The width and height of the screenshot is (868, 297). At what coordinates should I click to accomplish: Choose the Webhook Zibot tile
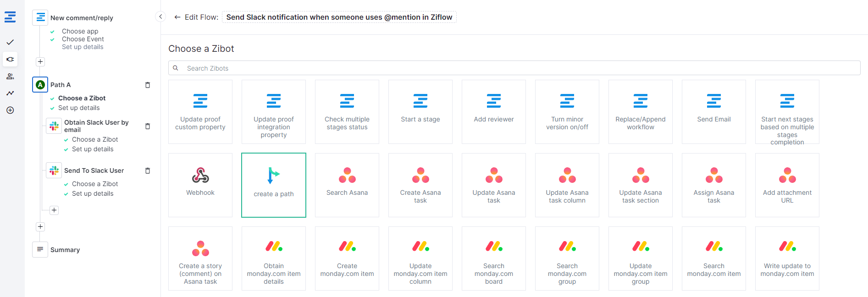[200, 185]
